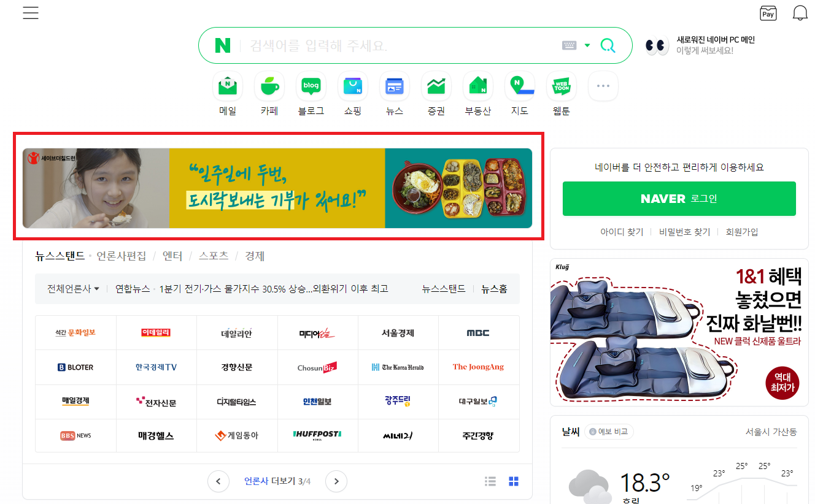Open the 메일 mail shortcut icon
815x504 pixels.
[228, 86]
